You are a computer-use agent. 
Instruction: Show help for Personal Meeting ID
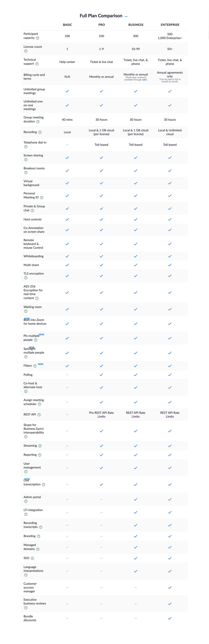click(x=42, y=198)
